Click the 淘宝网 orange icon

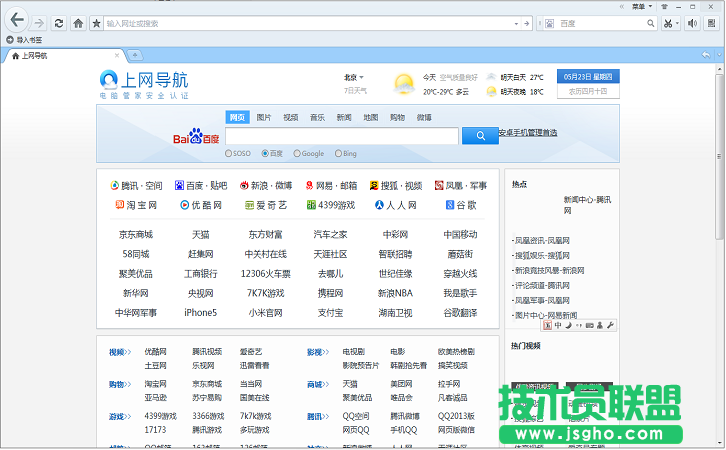pyautogui.click(x=119, y=205)
